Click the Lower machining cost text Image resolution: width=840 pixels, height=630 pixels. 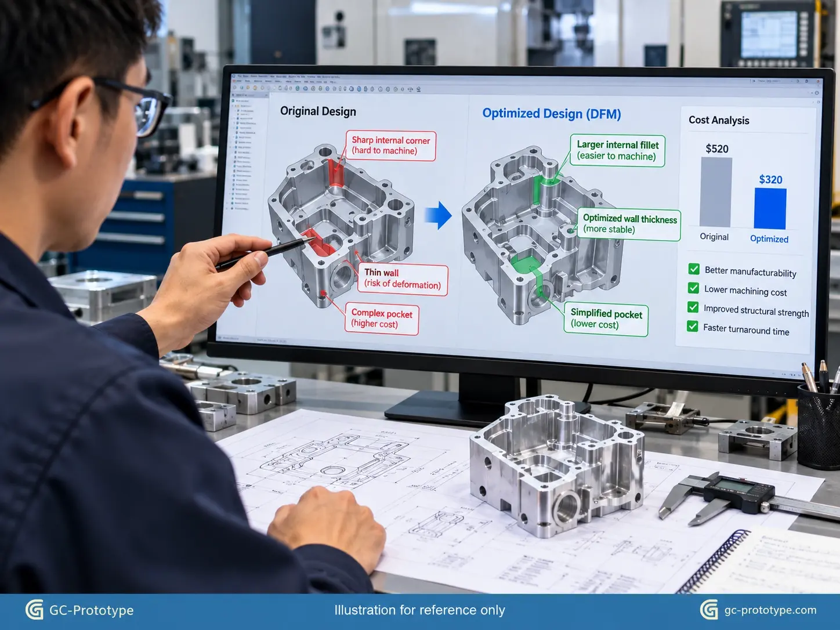pyautogui.click(x=745, y=291)
